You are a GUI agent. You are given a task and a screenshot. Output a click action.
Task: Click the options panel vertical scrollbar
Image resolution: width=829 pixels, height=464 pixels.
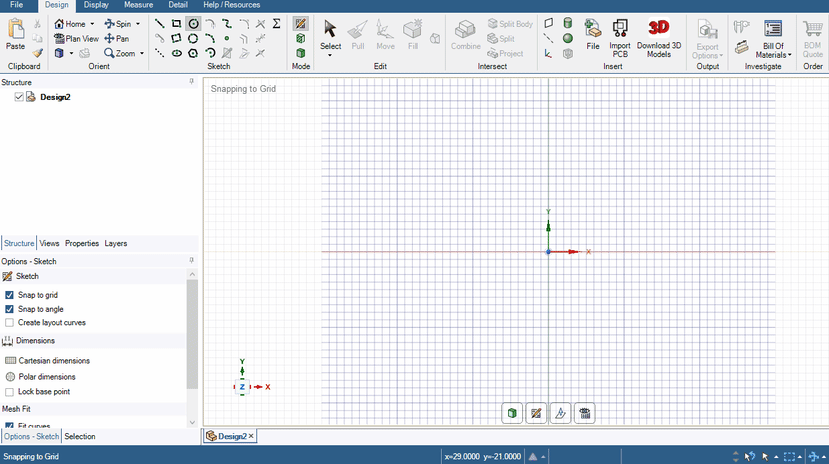(x=192, y=334)
